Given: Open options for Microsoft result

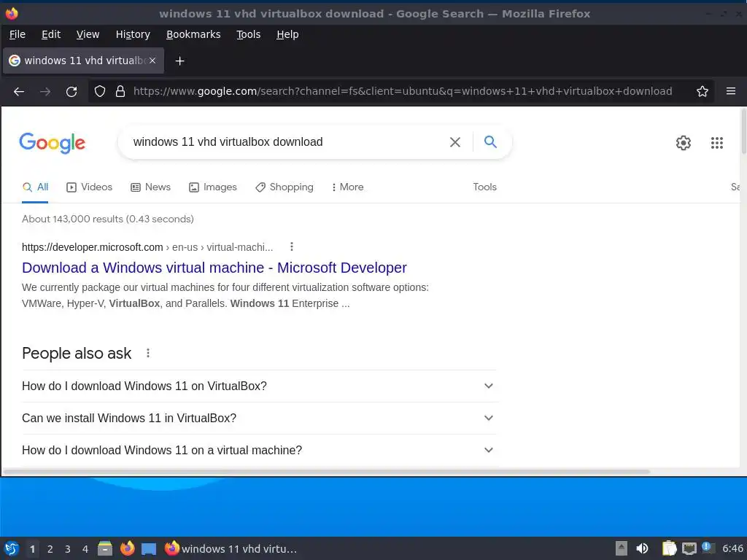Looking at the screenshot, I should 292,246.
